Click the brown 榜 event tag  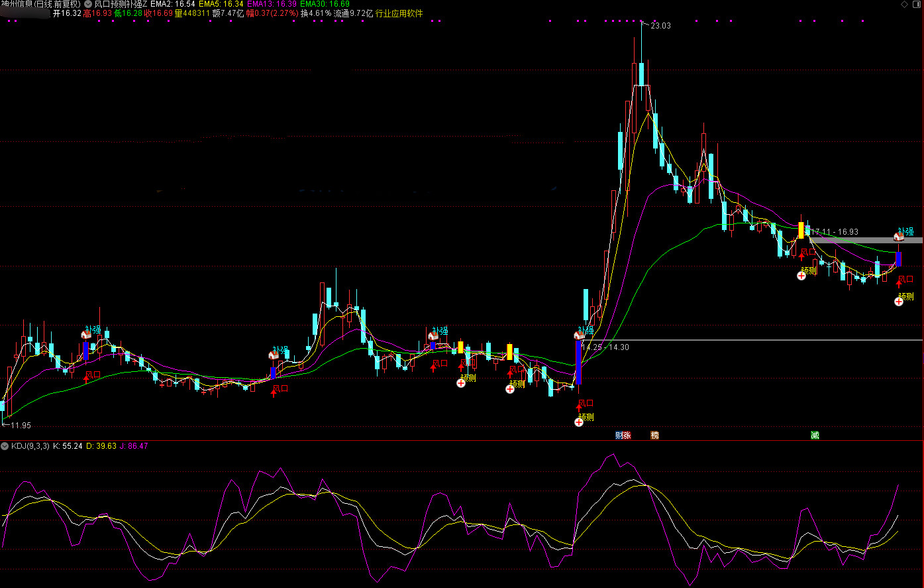point(654,436)
